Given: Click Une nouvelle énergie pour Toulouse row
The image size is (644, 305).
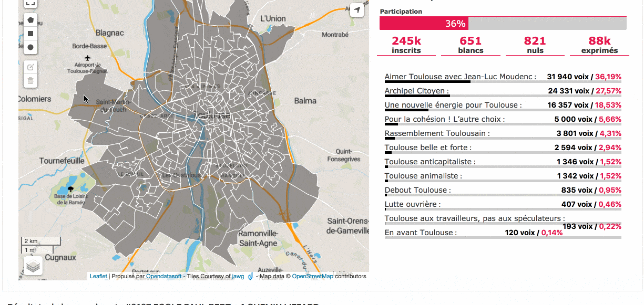Looking at the screenshot, I should (453, 105).
